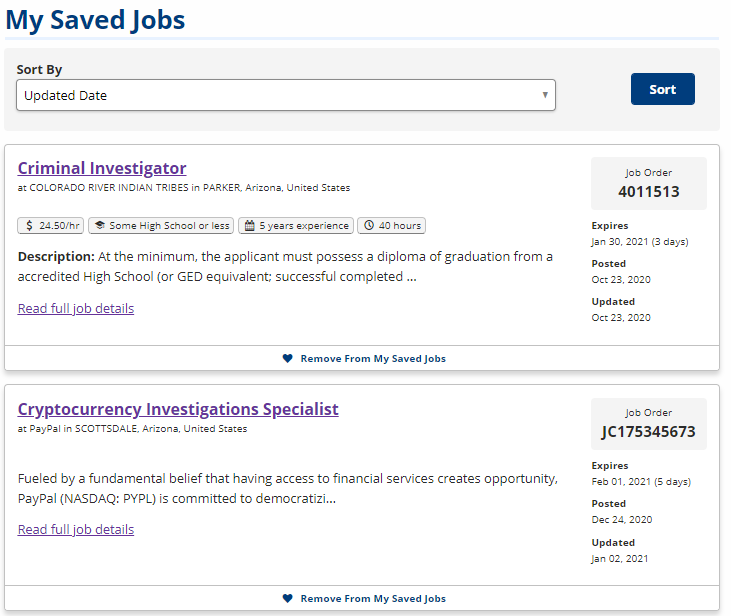Open the Criminal Investigator job title
This screenshot has width=731, height=616.
102,168
